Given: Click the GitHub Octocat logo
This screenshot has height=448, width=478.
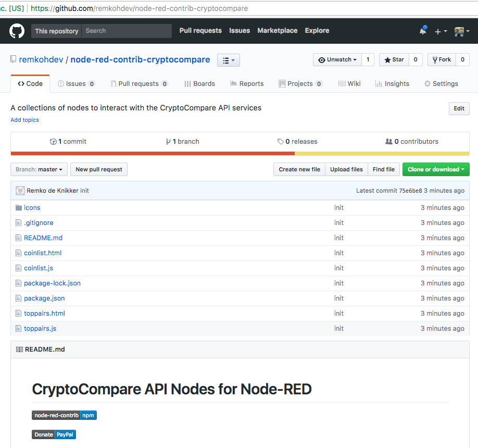Looking at the screenshot, I should click(x=17, y=31).
